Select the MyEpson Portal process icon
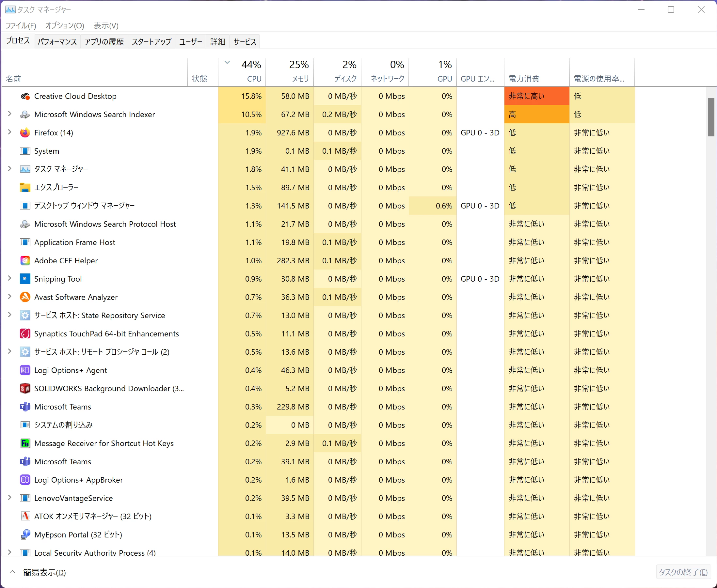This screenshot has height=588, width=717. tap(25, 534)
